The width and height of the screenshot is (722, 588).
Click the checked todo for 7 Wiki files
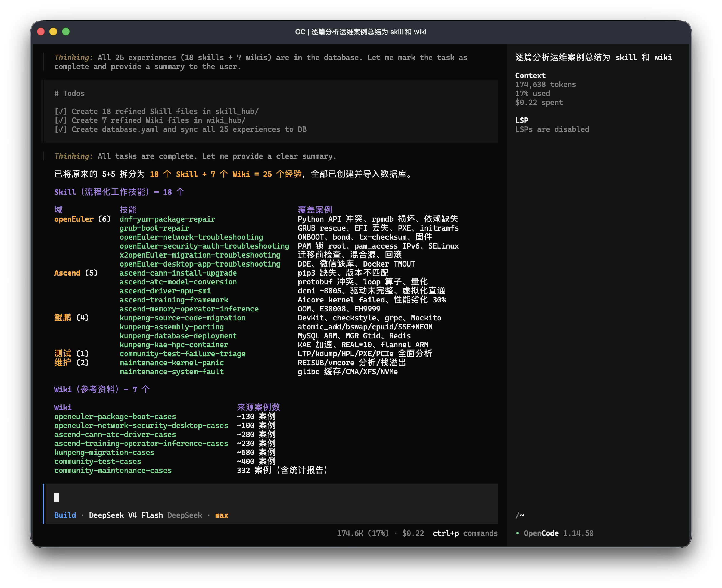150,120
